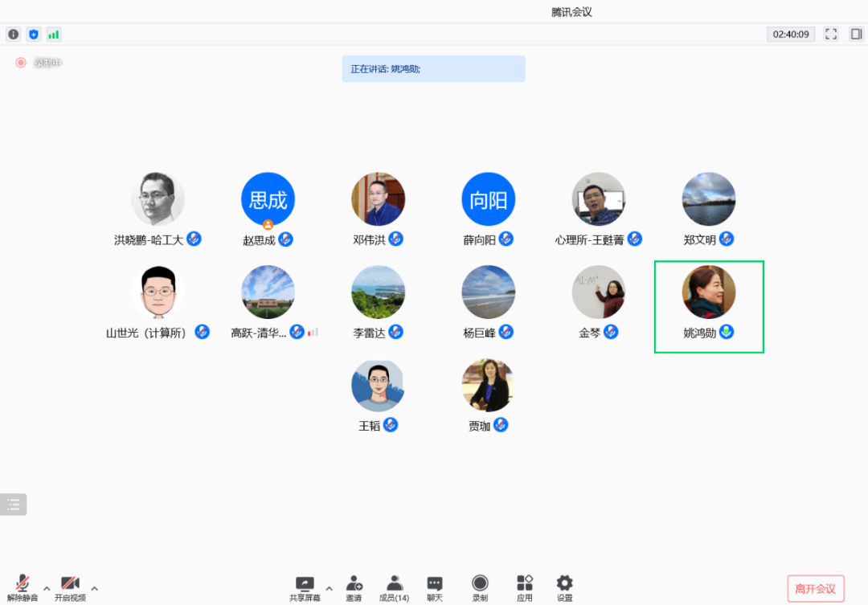Viewport: 868px width, 605px height.
Task: Open the meeting info icon
Action: point(14,35)
